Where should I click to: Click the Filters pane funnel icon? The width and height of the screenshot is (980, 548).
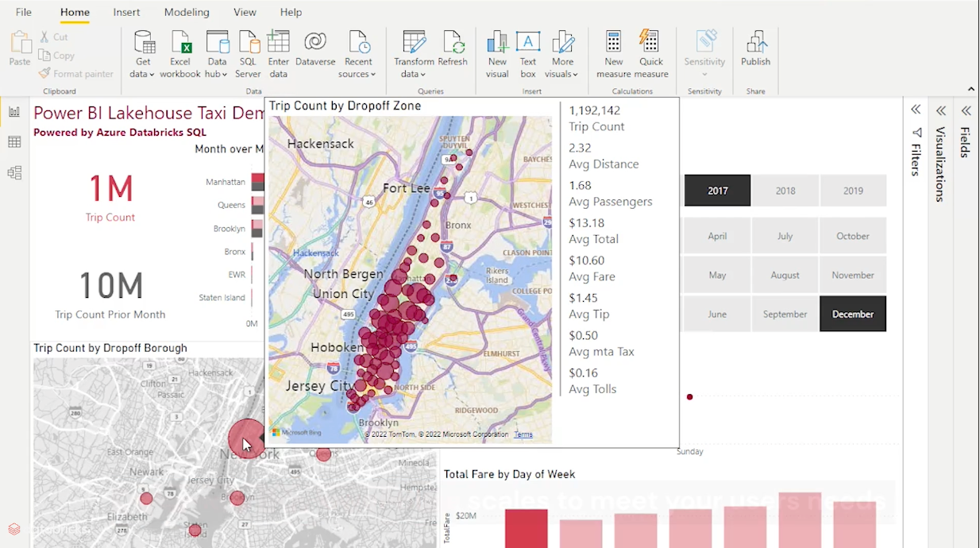tap(916, 133)
